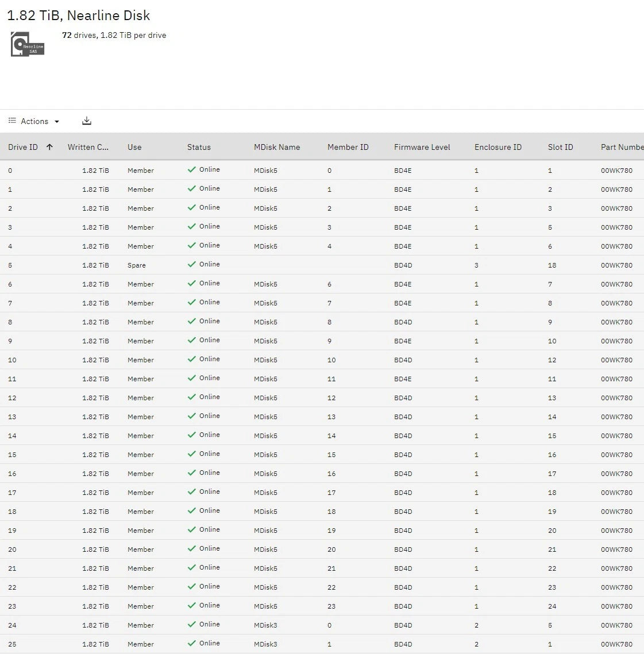Select Drive ID 17 cell
The image size is (644, 654).
tap(12, 493)
